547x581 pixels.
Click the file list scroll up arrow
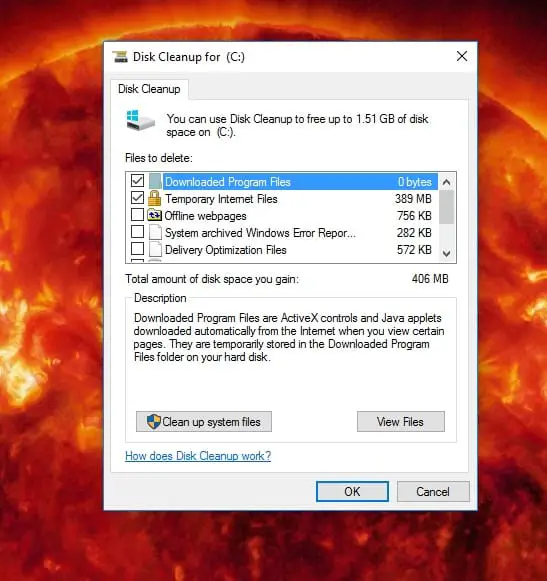pos(447,182)
